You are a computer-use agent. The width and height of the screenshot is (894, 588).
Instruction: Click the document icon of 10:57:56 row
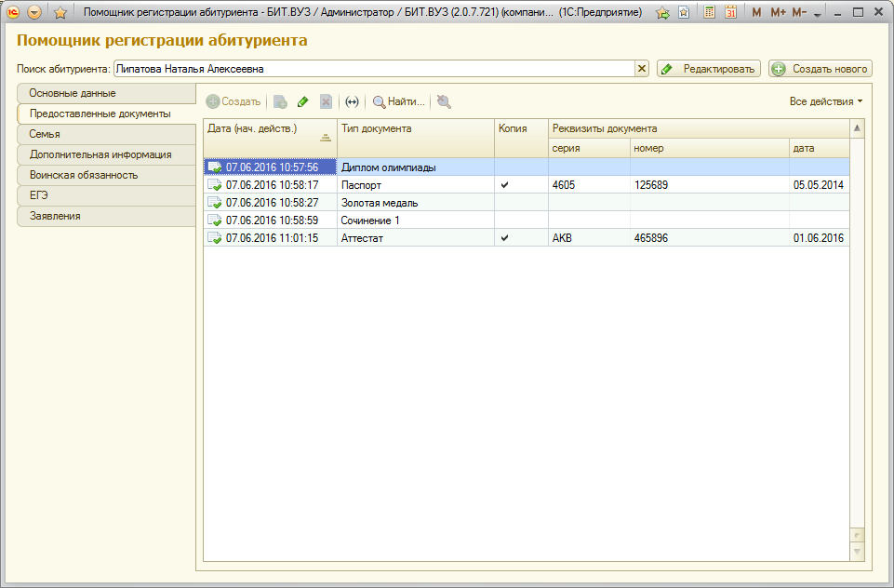point(215,167)
